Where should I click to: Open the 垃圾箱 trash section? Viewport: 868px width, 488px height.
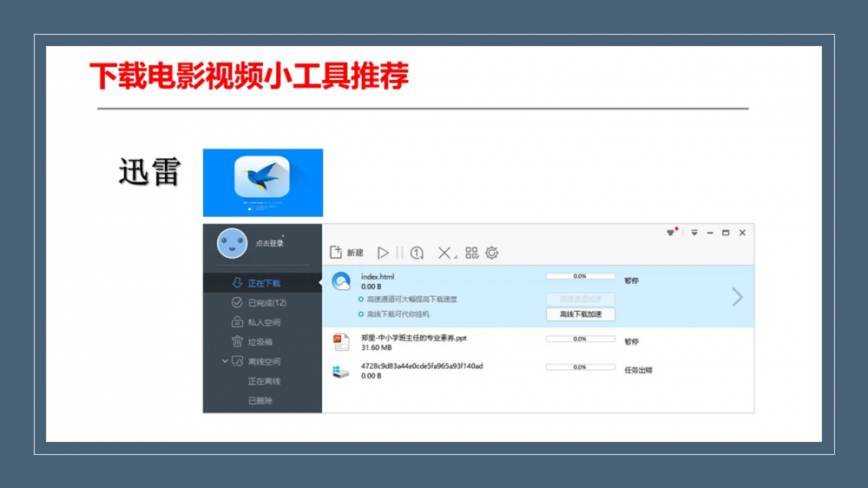[260, 342]
